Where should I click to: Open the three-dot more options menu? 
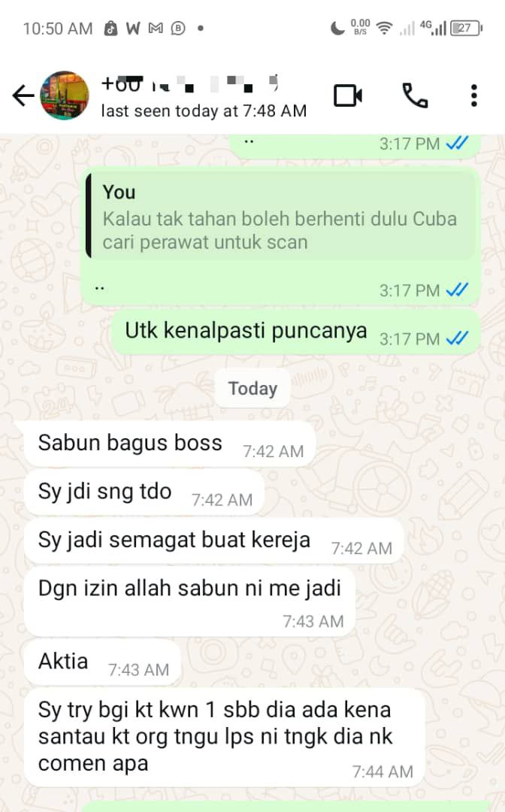coord(474,95)
